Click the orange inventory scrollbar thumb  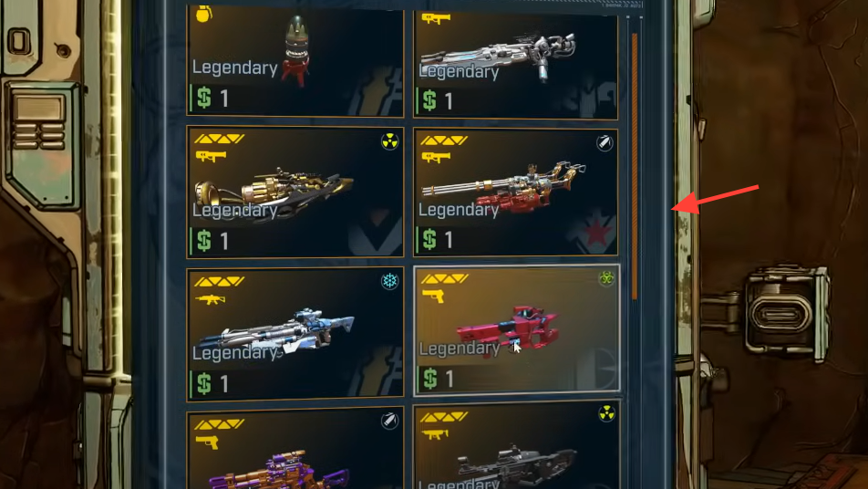point(635,166)
